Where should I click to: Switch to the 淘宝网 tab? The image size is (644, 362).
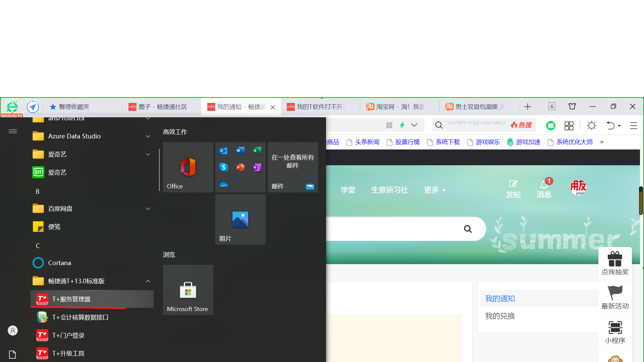tap(399, 107)
